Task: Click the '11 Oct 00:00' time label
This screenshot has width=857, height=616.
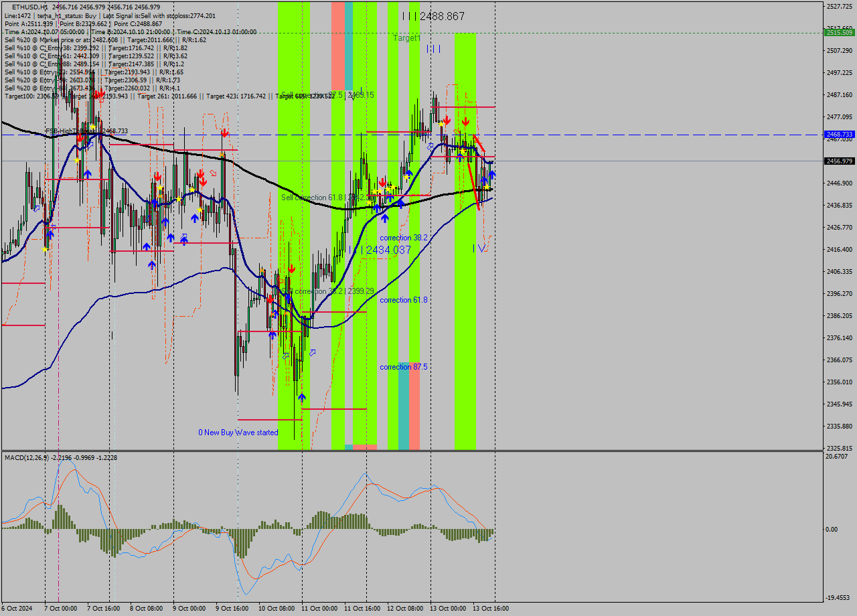Action: click(x=319, y=608)
